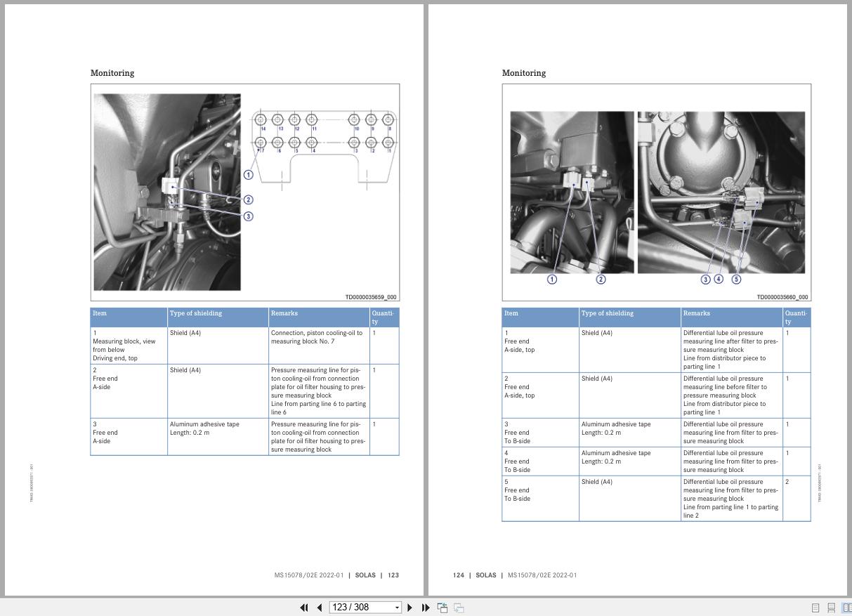Screen dimensions: 852x616
Task: Click figure ID 'TD0000035660_000'
Action: [x=782, y=297]
